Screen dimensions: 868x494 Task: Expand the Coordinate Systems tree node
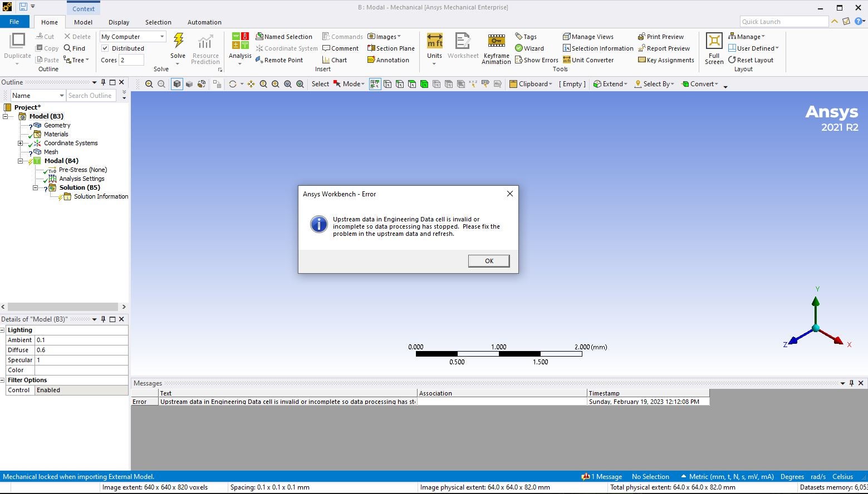[21, 143]
